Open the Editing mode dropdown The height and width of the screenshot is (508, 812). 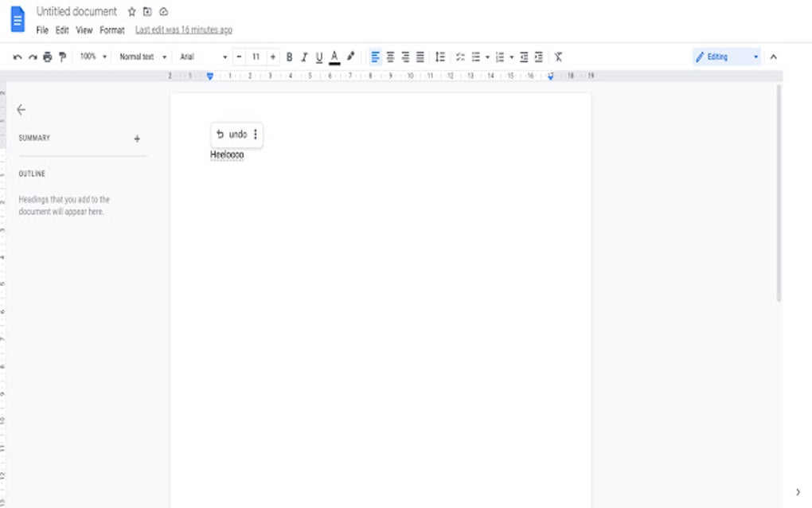tap(724, 56)
